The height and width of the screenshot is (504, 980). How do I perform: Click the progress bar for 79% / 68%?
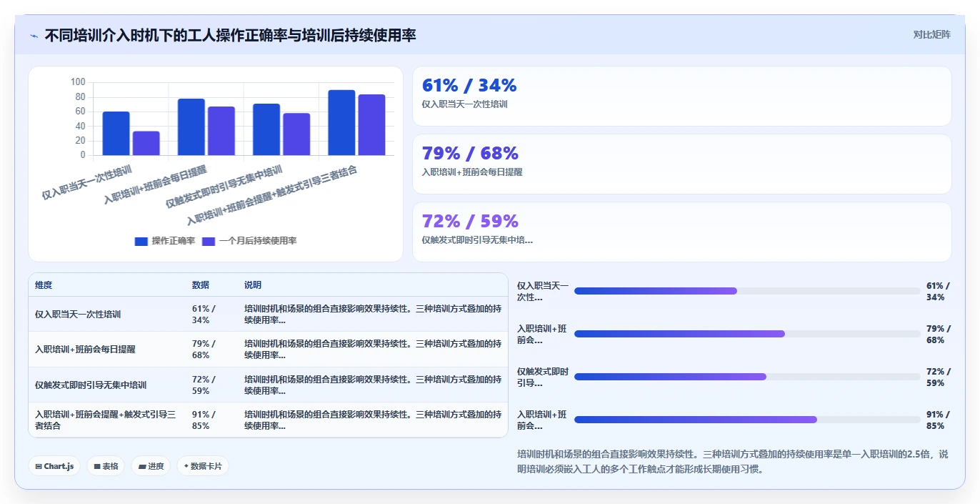coord(747,334)
